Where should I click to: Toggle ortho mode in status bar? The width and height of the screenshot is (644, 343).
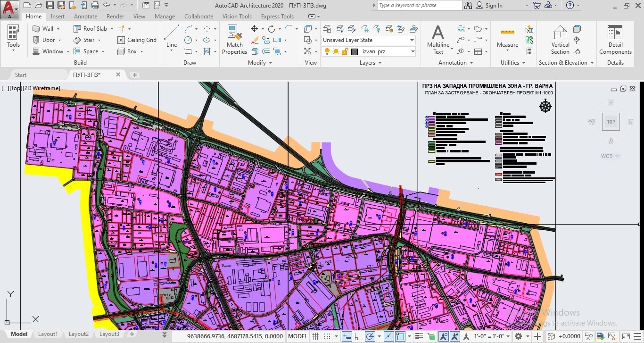(359, 336)
